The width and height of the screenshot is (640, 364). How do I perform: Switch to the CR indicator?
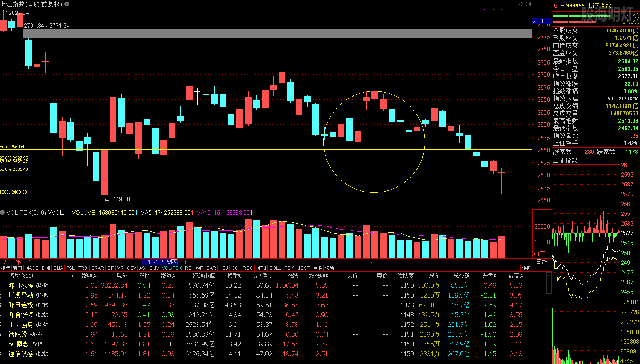pyautogui.click(x=111, y=268)
